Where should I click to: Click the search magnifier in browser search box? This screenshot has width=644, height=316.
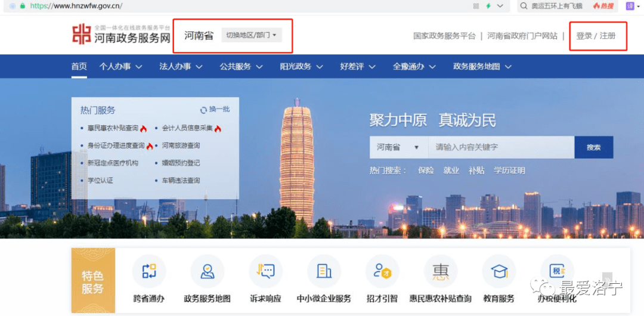tap(524, 6)
